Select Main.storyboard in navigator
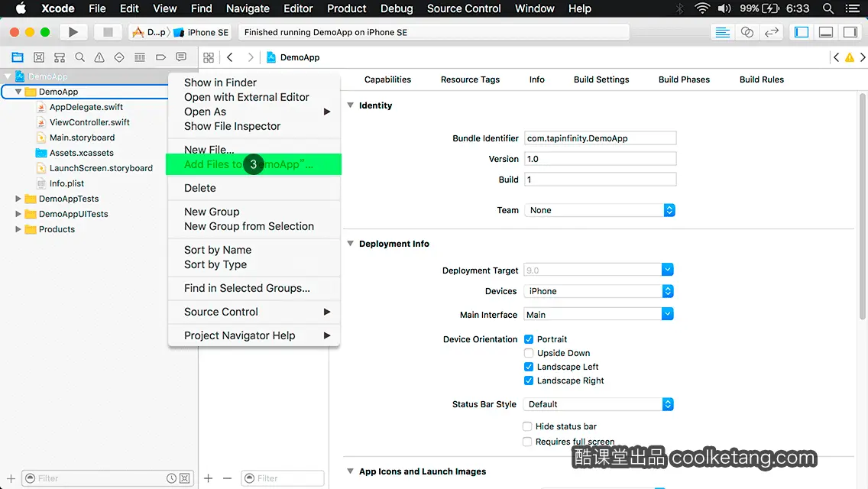The image size is (868, 489). click(x=82, y=138)
